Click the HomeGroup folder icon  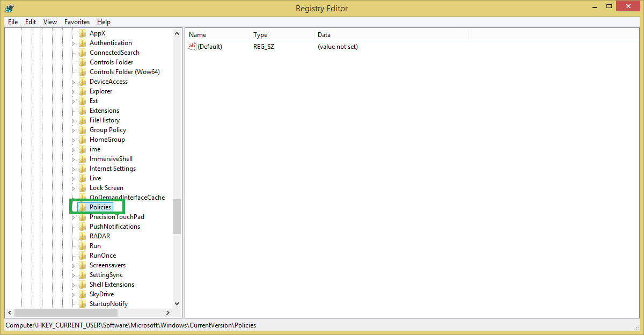(x=82, y=140)
